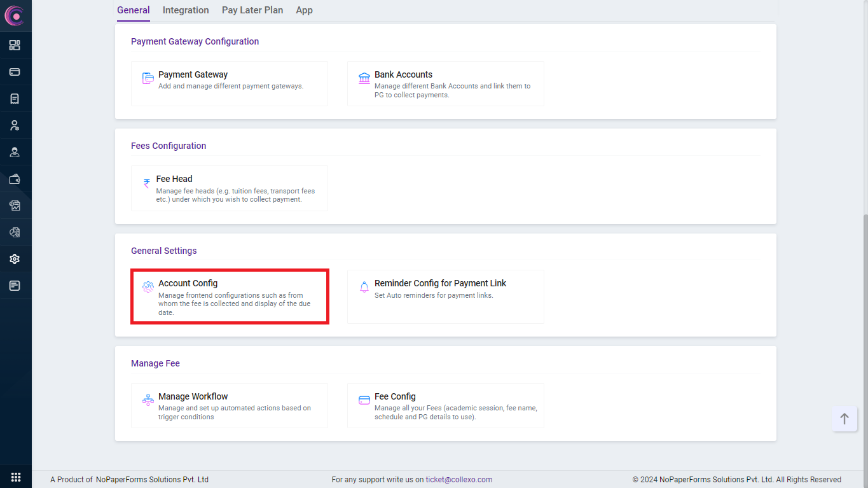Select the App tab
The width and height of the screenshot is (868, 488).
click(304, 10)
